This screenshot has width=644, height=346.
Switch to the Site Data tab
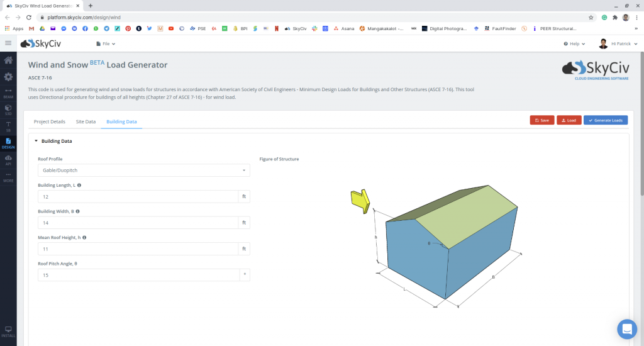click(86, 121)
